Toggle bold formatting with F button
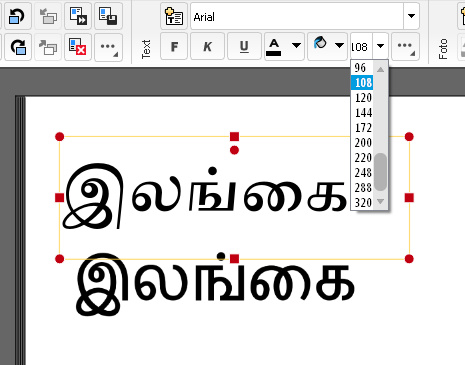Viewport: 465px width, 365px height. pos(174,46)
